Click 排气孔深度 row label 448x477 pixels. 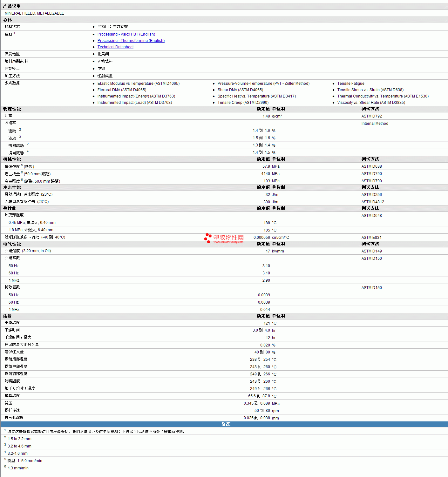click(x=14, y=418)
